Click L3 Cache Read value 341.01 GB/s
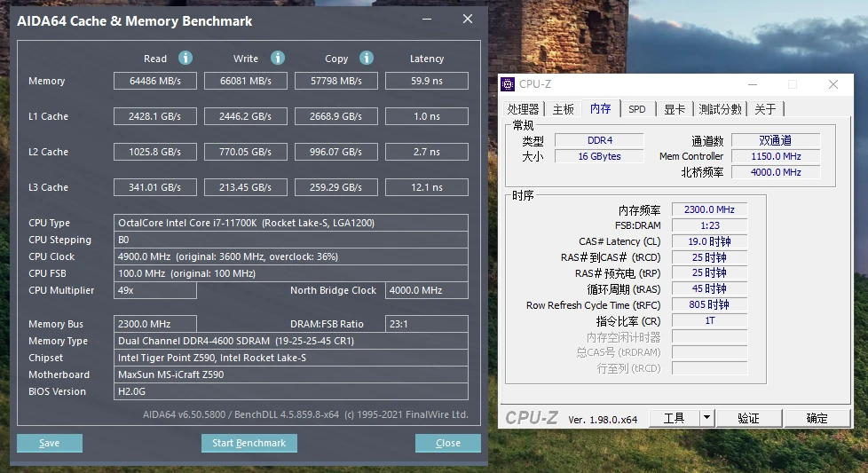 click(155, 187)
